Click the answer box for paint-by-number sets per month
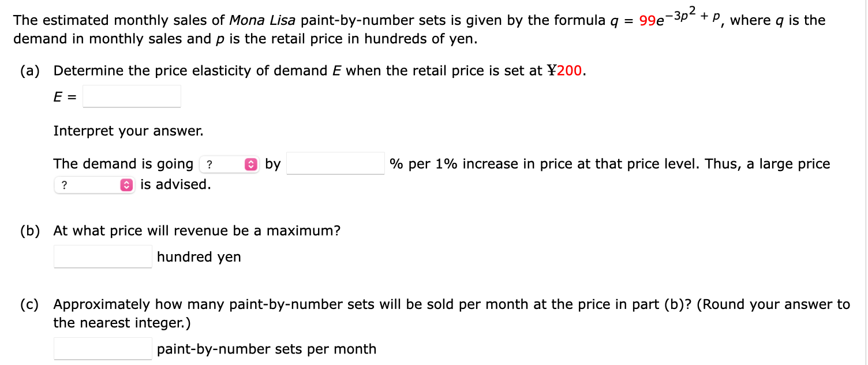868x365 pixels. [102, 348]
